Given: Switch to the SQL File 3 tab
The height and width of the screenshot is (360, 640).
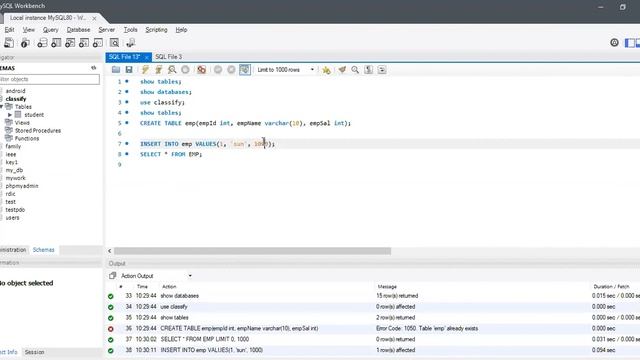Looking at the screenshot, I should (169, 57).
